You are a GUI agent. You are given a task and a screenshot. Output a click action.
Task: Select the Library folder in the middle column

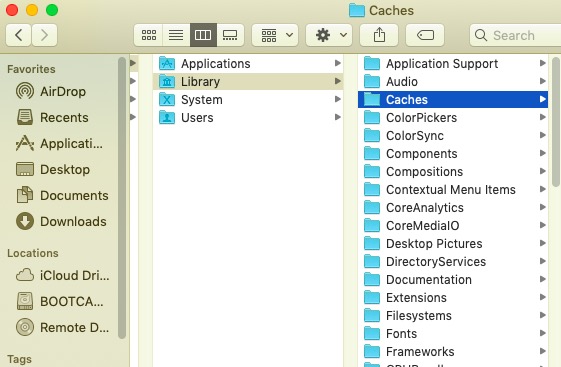[x=248, y=82]
